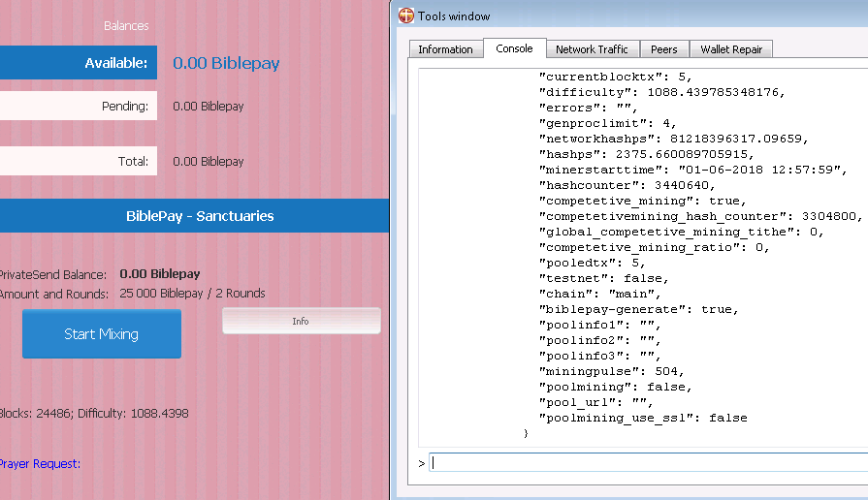Switch to the Peers tab
Viewport: 868px width, 500px height.
[x=664, y=49]
